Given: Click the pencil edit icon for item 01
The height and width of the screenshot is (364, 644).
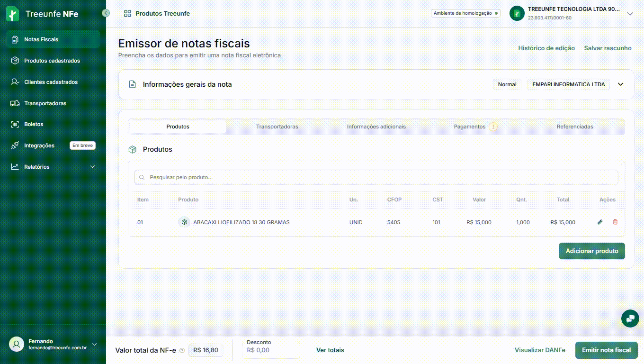Looking at the screenshot, I should tap(600, 222).
